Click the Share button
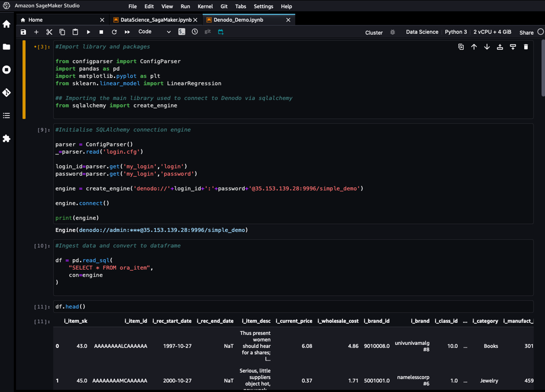Image resolution: width=545 pixels, height=392 pixels. tap(526, 33)
